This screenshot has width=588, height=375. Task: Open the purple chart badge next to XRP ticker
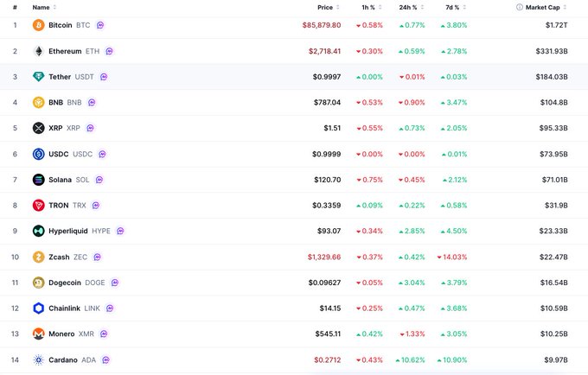(90, 128)
